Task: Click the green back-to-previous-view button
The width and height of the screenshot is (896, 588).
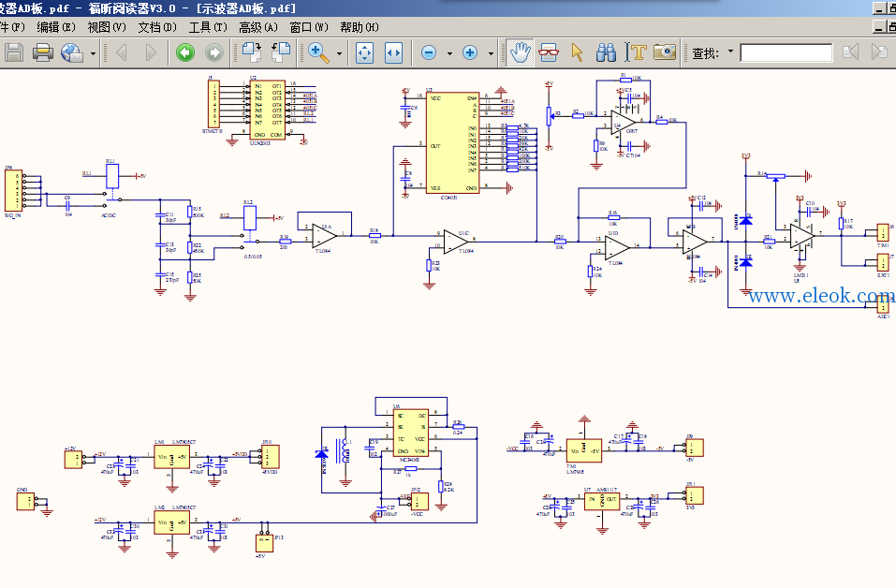Action: (x=185, y=52)
